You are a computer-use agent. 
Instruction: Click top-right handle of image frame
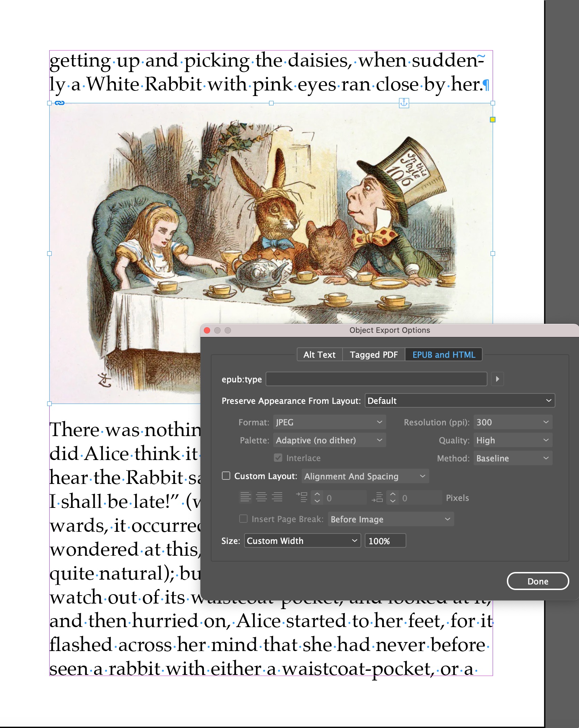click(493, 103)
